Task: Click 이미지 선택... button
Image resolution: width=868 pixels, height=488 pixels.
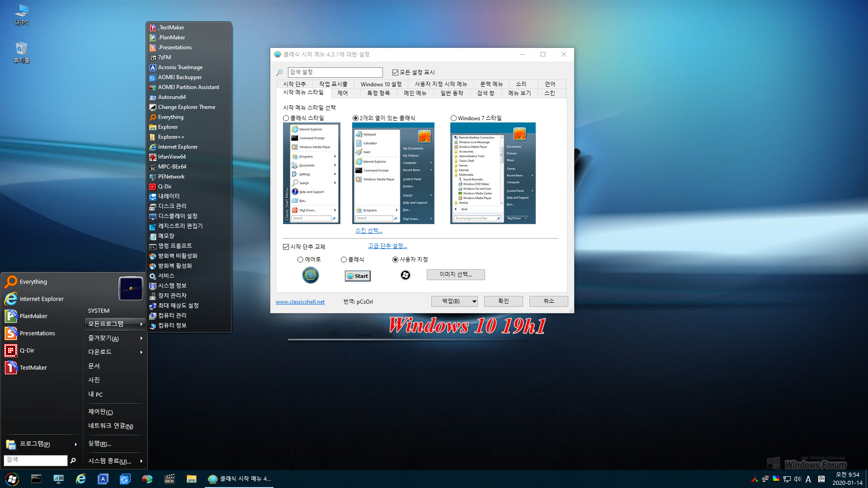Action: 456,275
